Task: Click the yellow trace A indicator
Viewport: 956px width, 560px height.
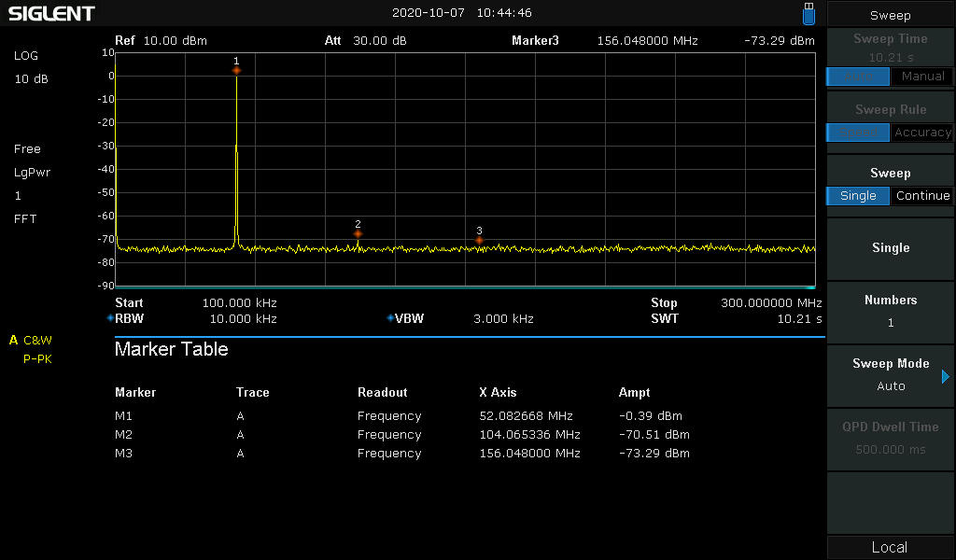Action: coord(14,340)
